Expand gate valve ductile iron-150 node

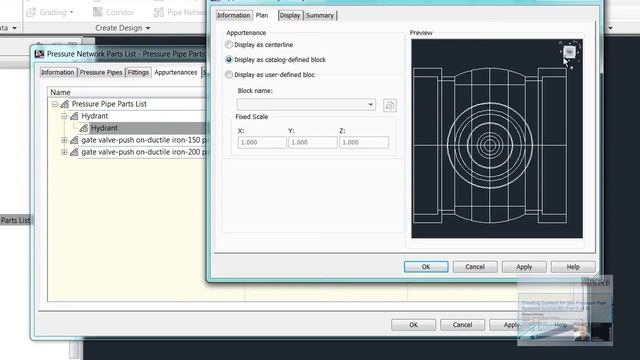[64, 140]
